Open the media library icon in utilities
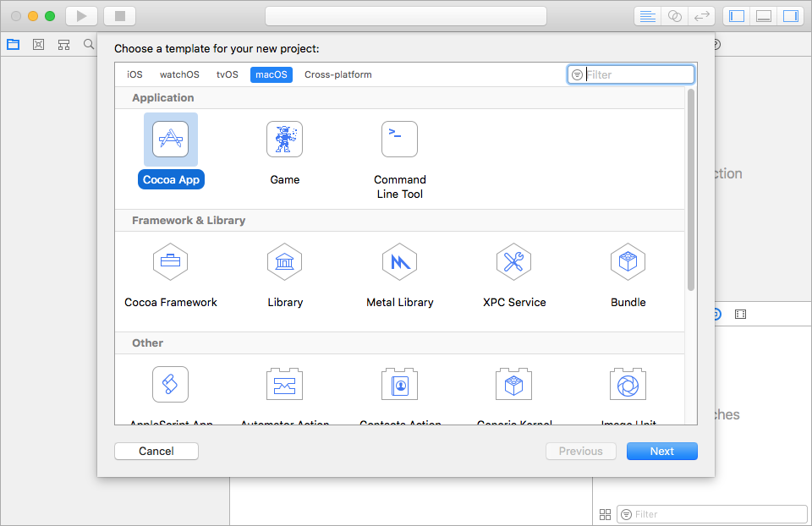 point(741,315)
